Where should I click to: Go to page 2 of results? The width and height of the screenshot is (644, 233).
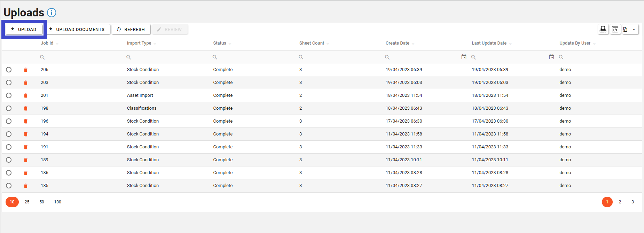(x=620, y=202)
